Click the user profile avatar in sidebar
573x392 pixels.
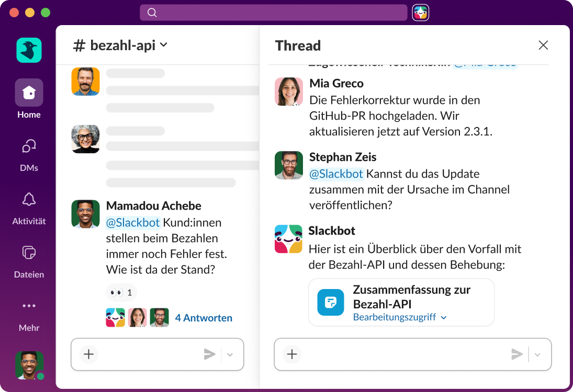click(x=29, y=365)
